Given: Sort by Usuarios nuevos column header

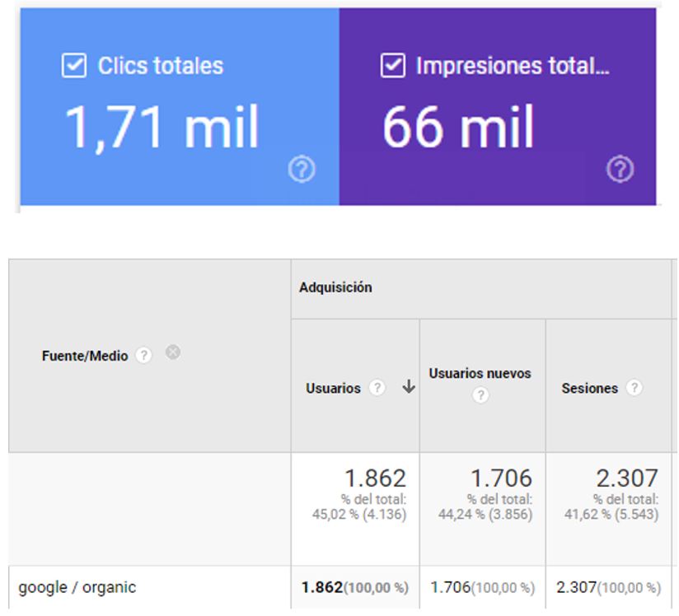Looking at the screenshot, I should tap(480, 373).
